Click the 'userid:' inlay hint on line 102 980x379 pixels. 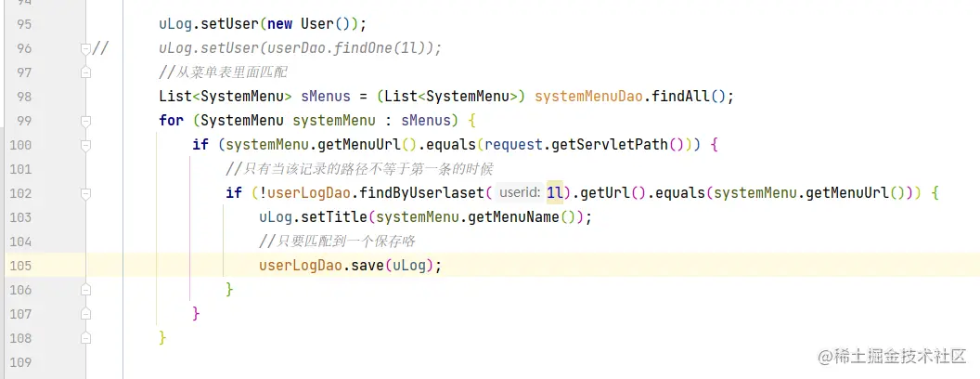point(520,193)
